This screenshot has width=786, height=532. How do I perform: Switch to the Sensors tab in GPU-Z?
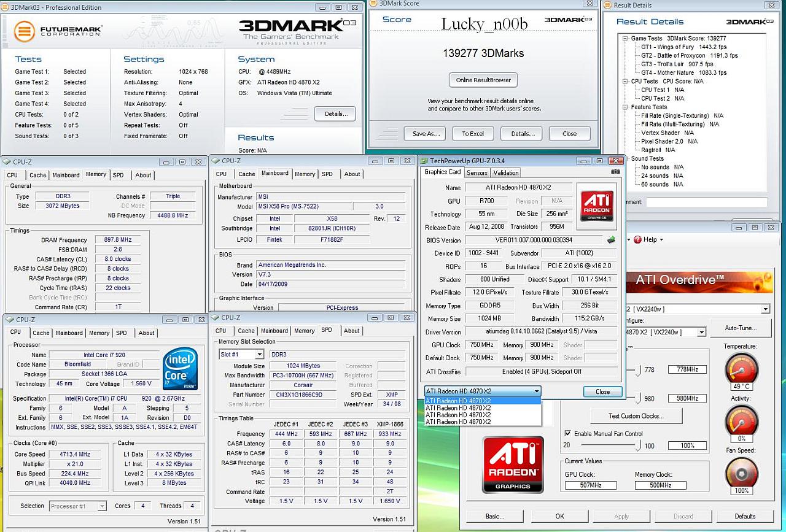[477, 173]
